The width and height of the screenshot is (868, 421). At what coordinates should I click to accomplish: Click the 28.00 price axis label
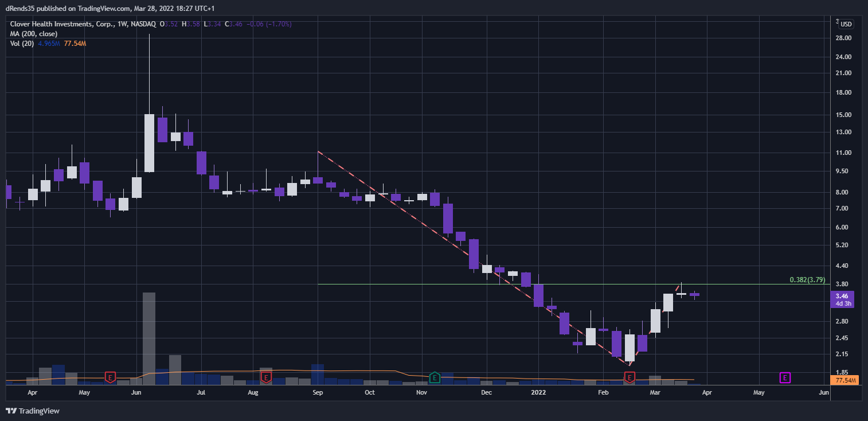click(843, 38)
